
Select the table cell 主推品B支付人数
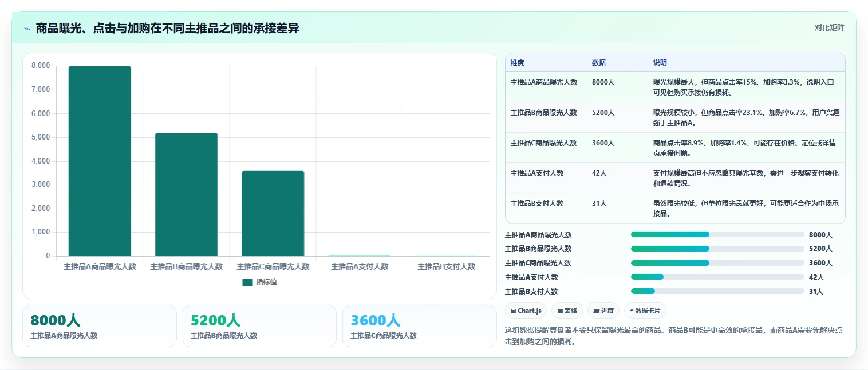coord(537,204)
